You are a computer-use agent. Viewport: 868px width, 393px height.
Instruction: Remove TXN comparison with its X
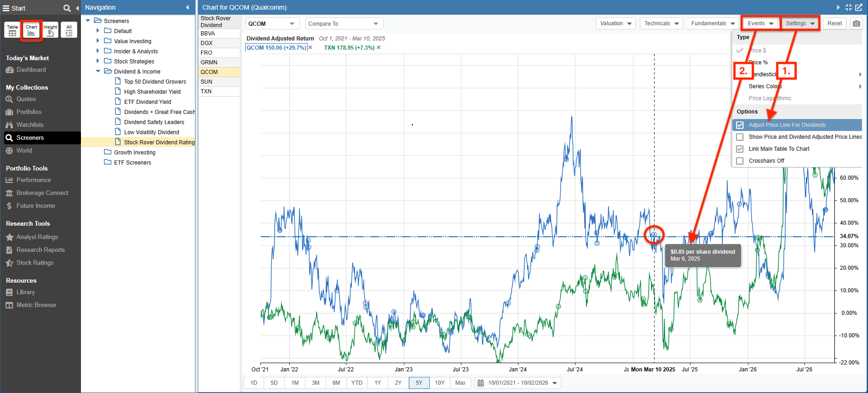click(x=379, y=47)
